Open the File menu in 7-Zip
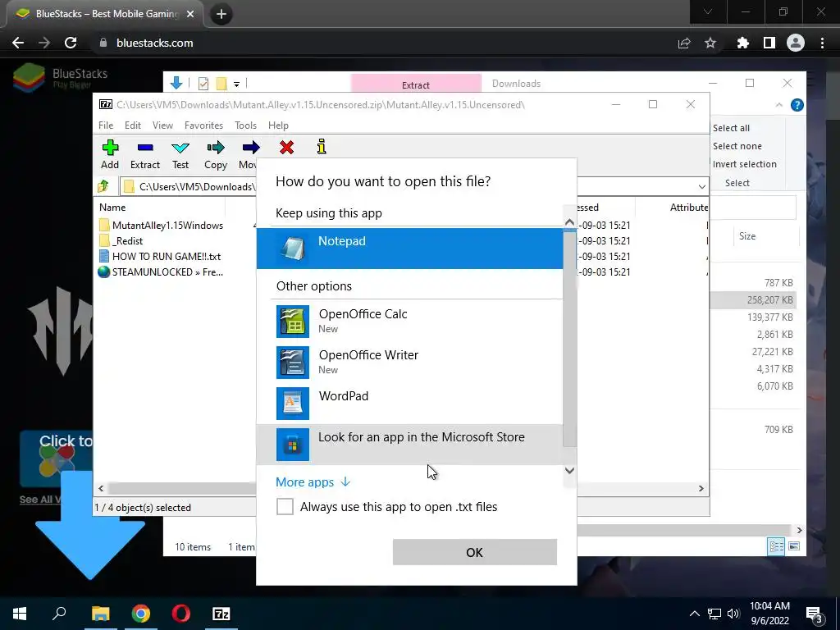The image size is (840, 630). click(106, 126)
